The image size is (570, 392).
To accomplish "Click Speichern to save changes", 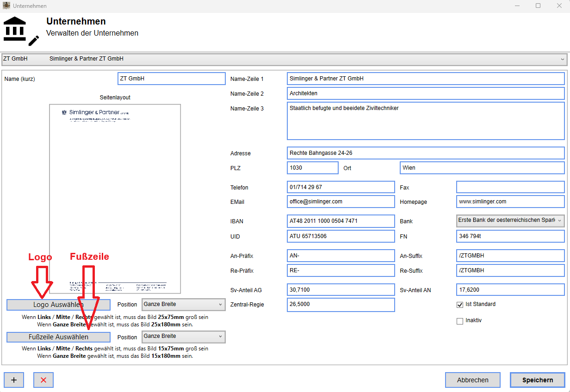I will (x=538, y=380).
